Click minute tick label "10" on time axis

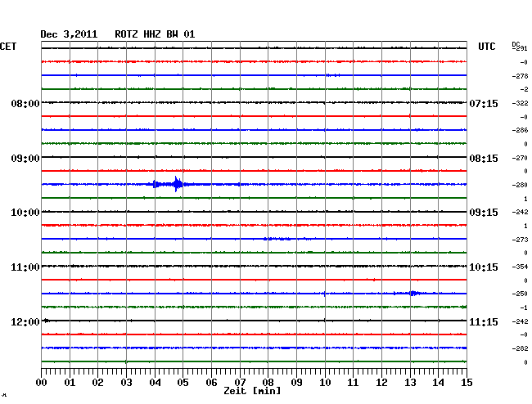click(325, 383)
